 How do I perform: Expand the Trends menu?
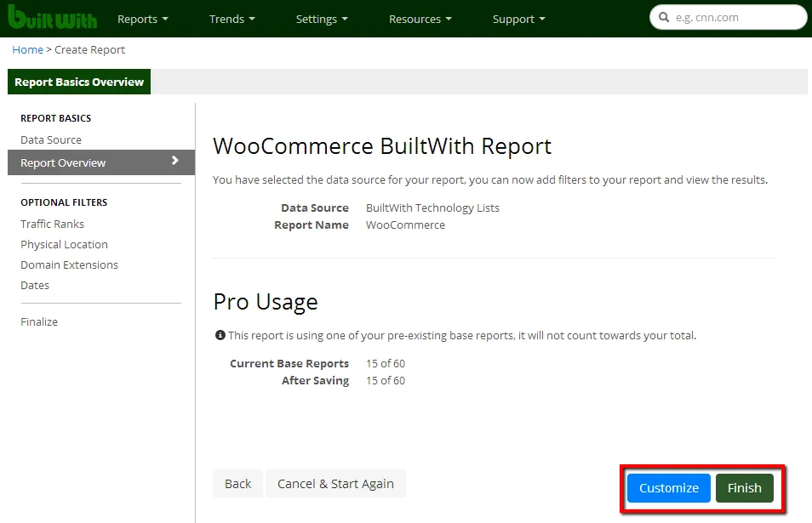(x=232, y=19)
